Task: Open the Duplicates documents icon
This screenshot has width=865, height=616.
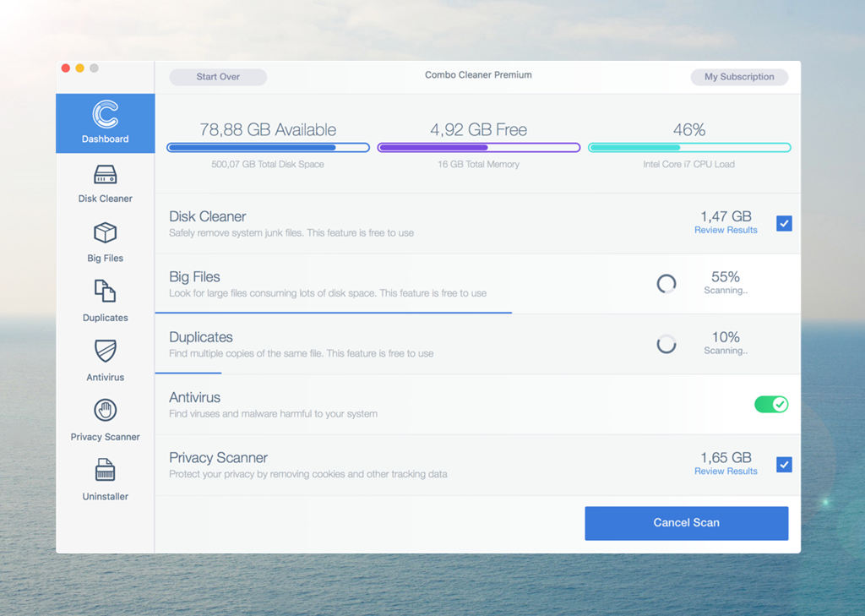Action: pyautogui.click(x=105, y=291)
